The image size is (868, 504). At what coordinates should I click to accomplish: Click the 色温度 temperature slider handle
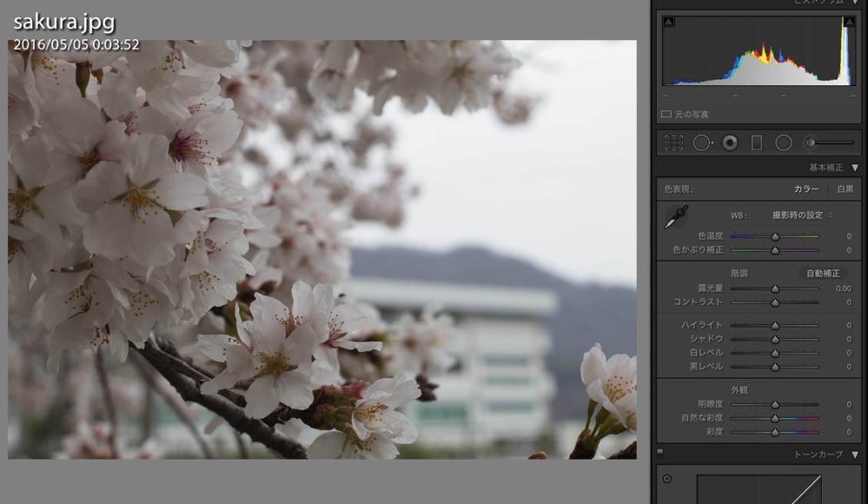pyautogui.click(x=775, y=236)
